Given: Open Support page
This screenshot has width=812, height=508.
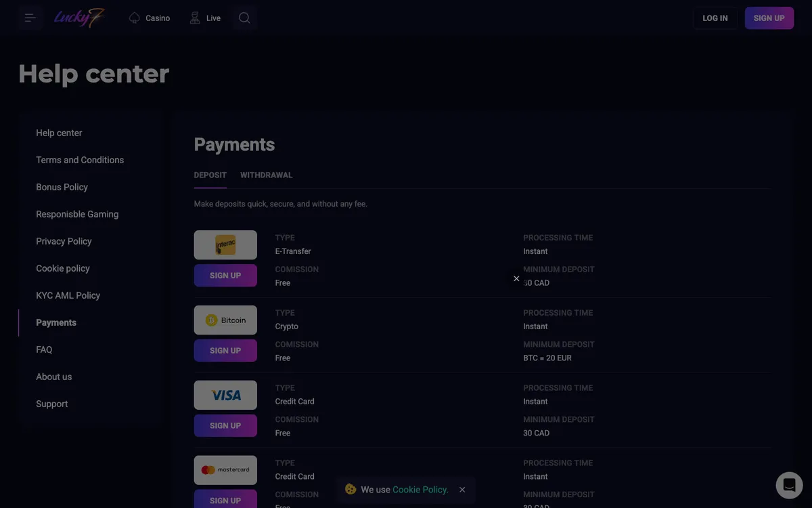Looking at the screenshot, I should tap(51, 404).
